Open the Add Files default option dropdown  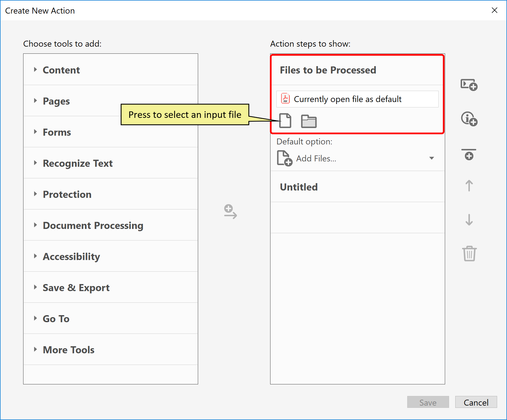[432, 158]
